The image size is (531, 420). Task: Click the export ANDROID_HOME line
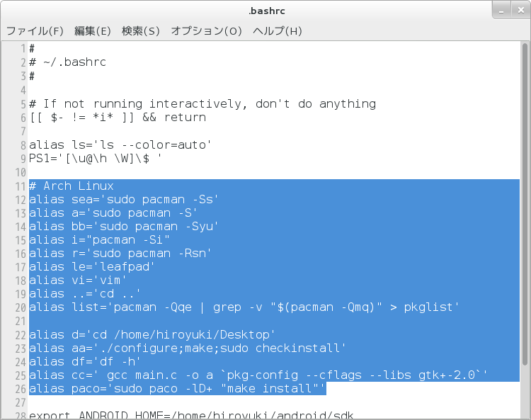pos(191,415)
